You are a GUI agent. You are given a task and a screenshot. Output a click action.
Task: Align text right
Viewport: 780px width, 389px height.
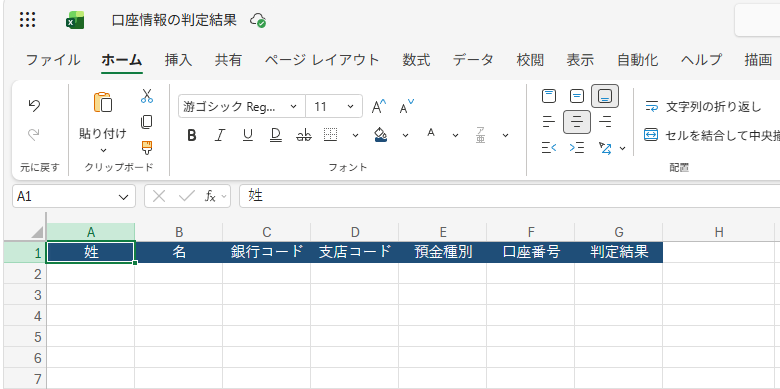(605, 122)
